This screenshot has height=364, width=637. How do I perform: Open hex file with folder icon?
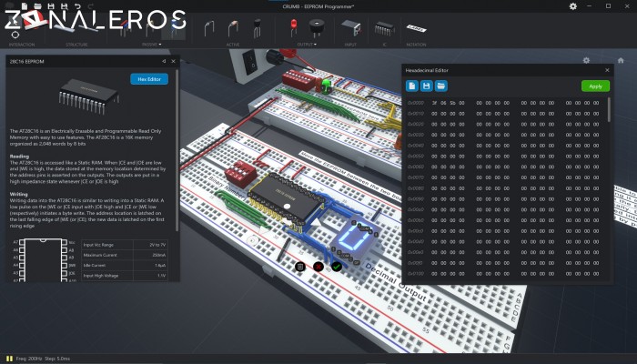(x=440, y=86)
